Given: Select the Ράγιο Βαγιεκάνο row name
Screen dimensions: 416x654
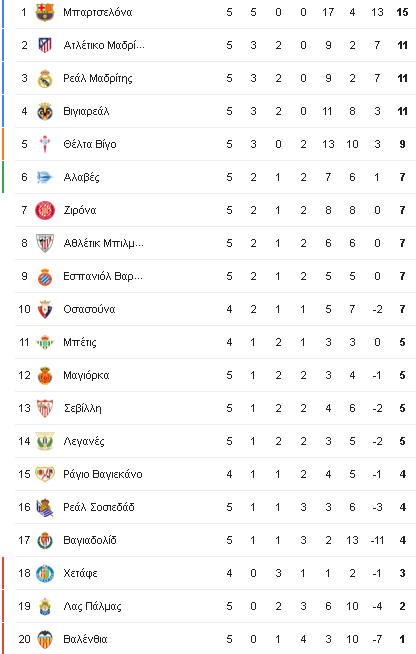Looking at the screenshot, I should [103, 474].
